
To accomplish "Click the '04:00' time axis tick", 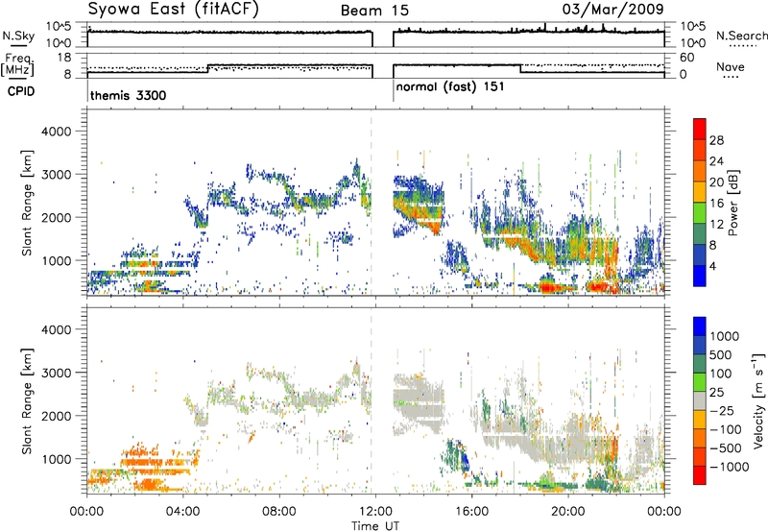I will pos(183,511).
